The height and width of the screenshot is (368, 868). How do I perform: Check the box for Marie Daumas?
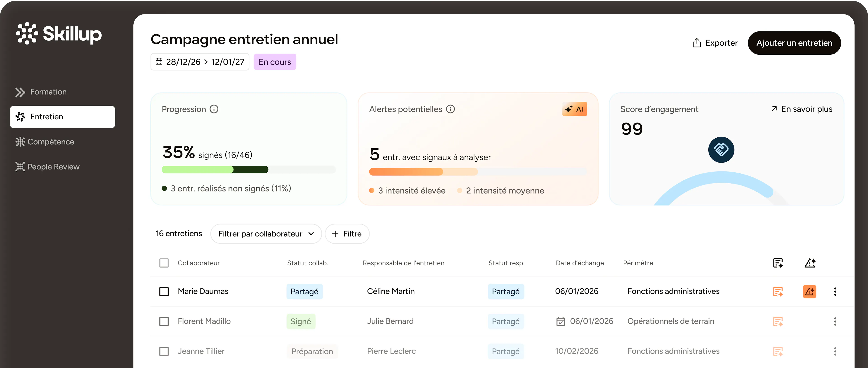coord(164,292)
